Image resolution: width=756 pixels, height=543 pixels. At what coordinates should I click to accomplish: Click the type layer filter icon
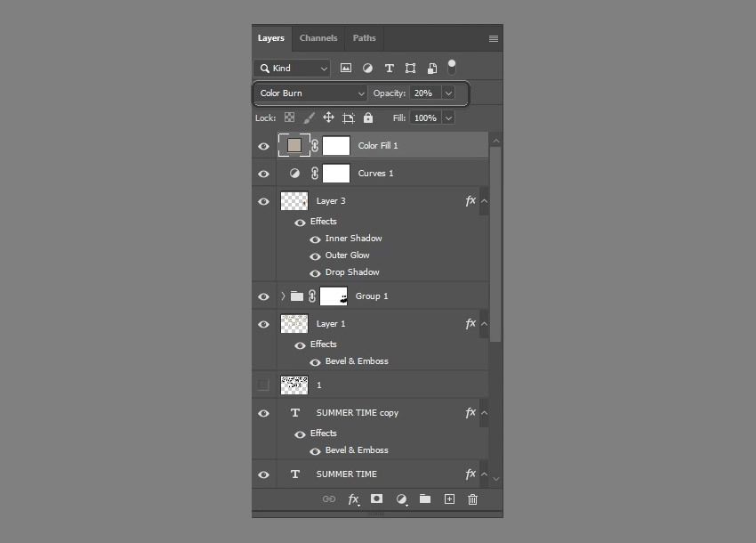[389, 69]
